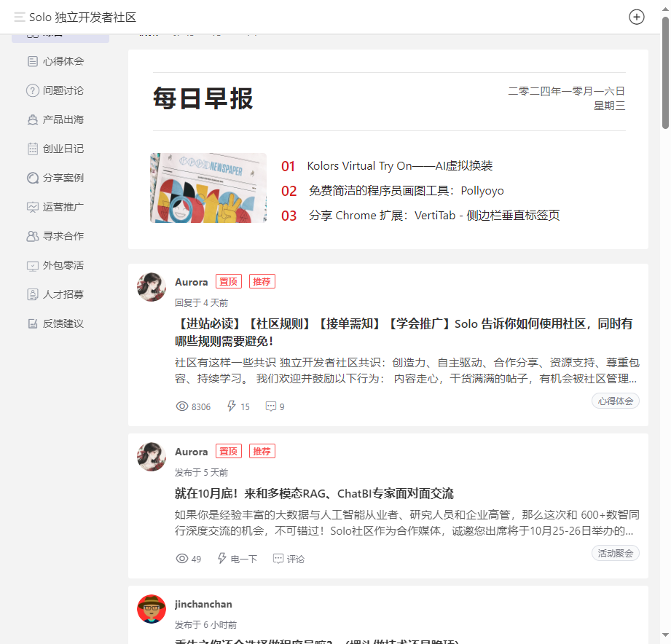Screen dimensions: 671x644
Task: Click excerpt starting 社区有这样一些共识
Action: (407, 371)
